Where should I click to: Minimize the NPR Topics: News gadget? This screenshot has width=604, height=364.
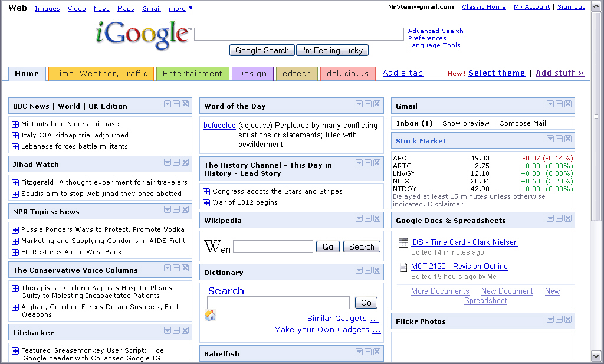click(176, 209)
